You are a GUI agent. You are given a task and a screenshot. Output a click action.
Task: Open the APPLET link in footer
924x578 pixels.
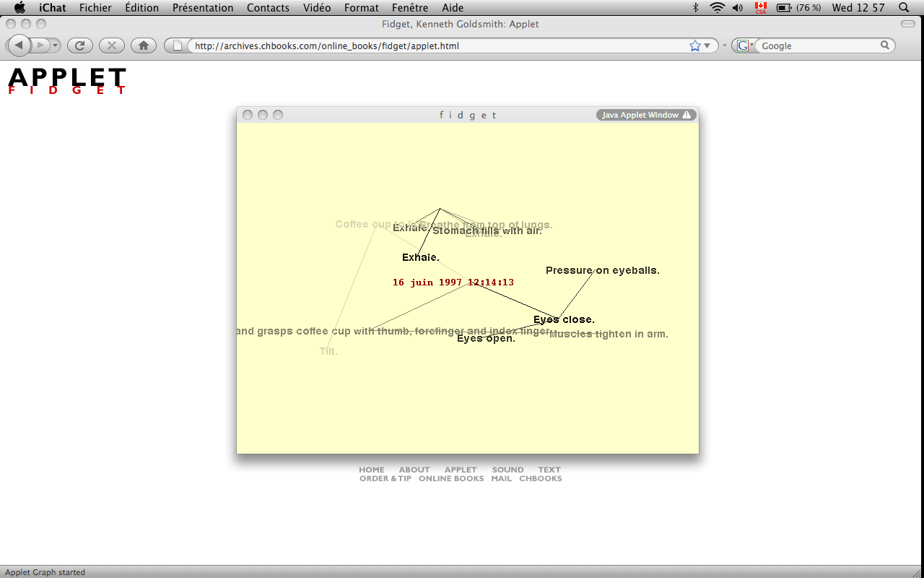pos(461,470)
